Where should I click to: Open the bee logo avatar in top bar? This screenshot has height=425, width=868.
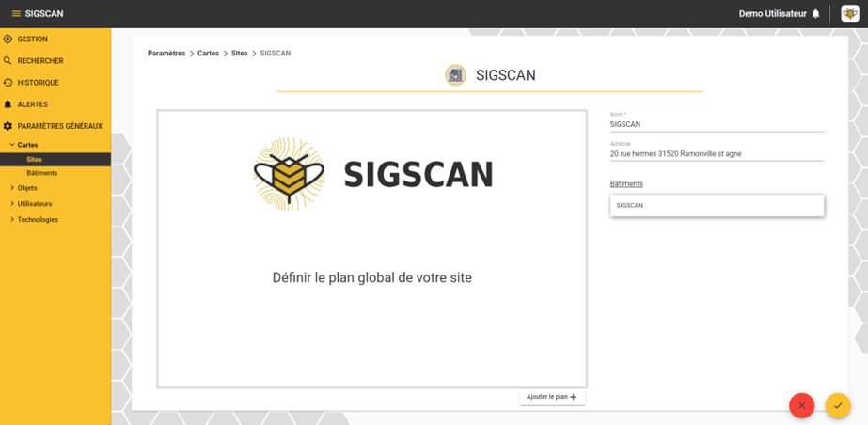[x=850, y=14]
